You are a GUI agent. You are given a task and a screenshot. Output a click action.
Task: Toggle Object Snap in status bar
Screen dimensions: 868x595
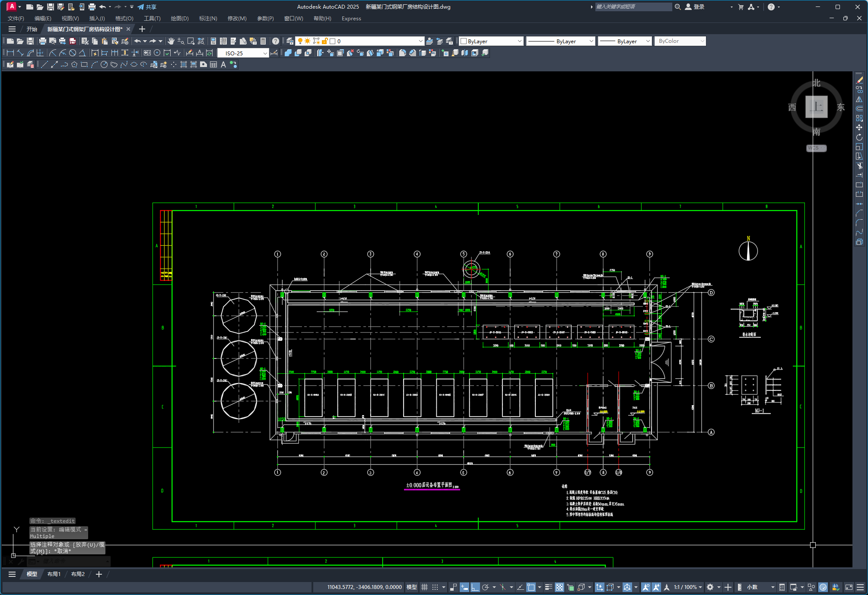click(x=531, y=587)
